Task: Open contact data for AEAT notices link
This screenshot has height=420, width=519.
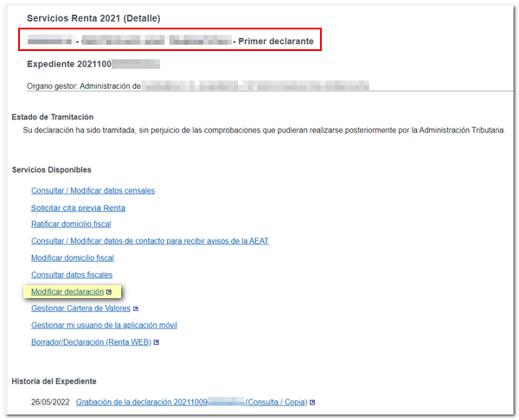Action: [150, 241]
